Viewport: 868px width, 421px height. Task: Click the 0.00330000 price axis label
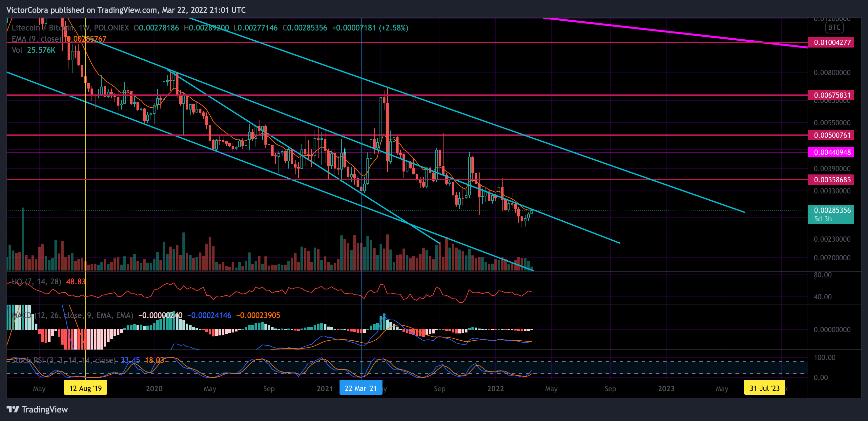coord(832,191)
